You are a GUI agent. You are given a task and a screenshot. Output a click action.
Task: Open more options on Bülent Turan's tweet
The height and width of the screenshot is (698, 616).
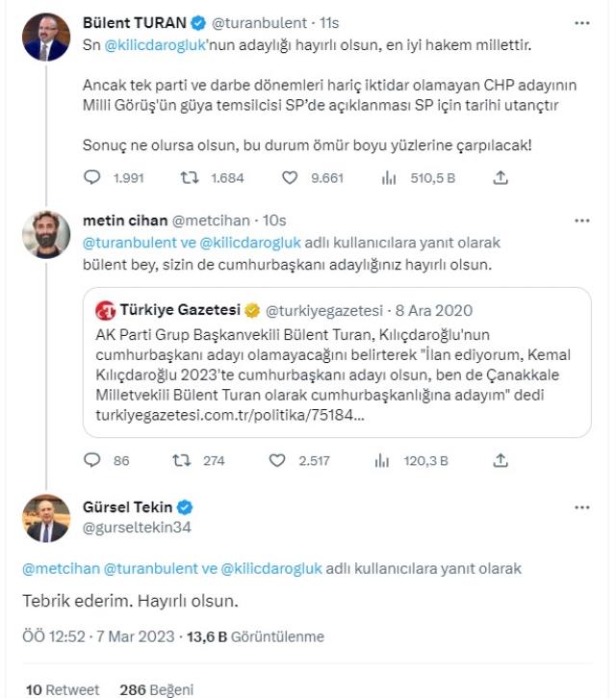click(x=581, y=21)
